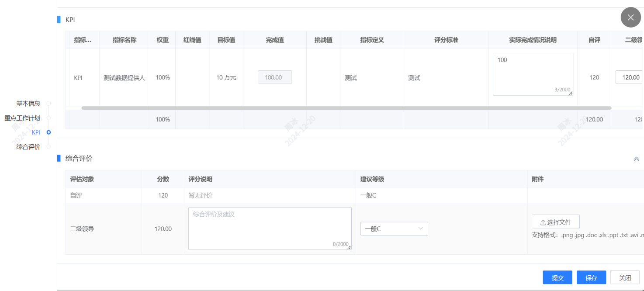Image resolution: width=644 pixels, height=291 pixels.
Task: Open the 一般C suggested grade dropdown
Action: point(394,229)
